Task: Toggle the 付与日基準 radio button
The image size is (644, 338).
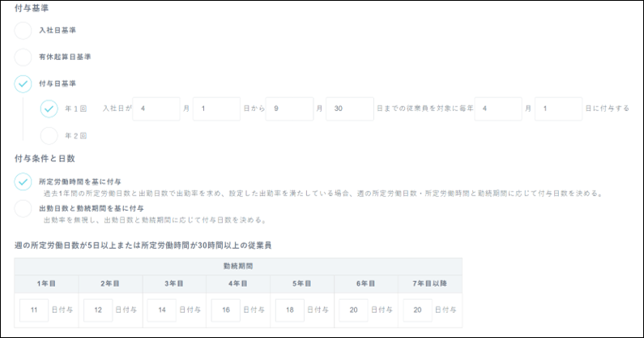Action: tap(23, 83)
